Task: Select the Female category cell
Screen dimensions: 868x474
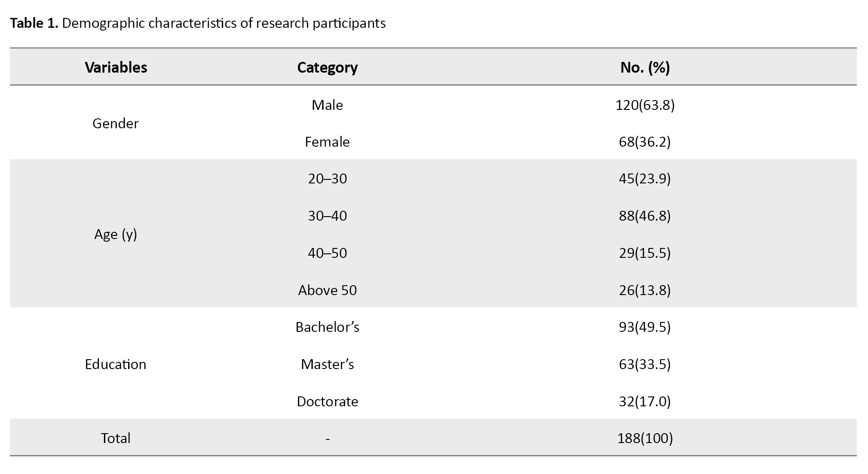Action: click(x=327, y=142)
